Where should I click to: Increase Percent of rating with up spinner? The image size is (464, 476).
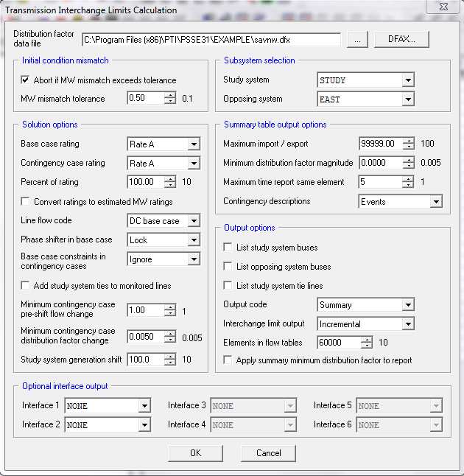(170, 179)
